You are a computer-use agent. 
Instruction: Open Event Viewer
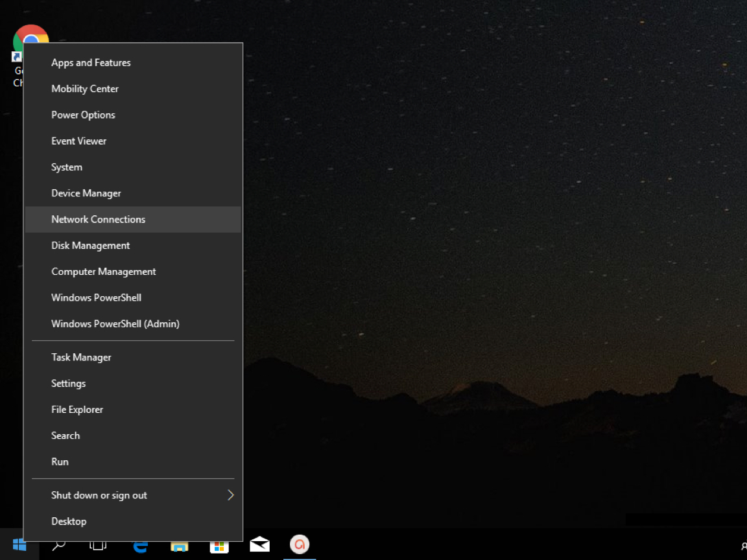(133, 141)
